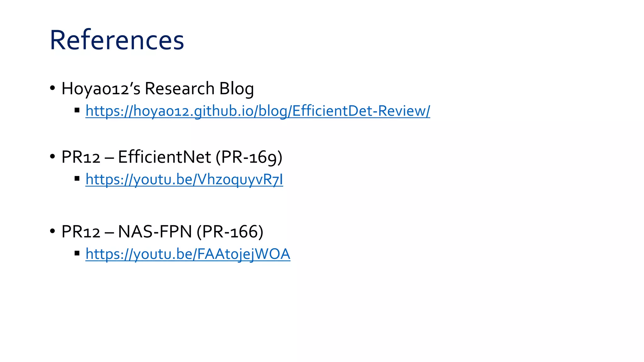Click square bullet beside the NAS-FPN YouTube link
Viewport: 644px width, 362px height.
[77, 253]
